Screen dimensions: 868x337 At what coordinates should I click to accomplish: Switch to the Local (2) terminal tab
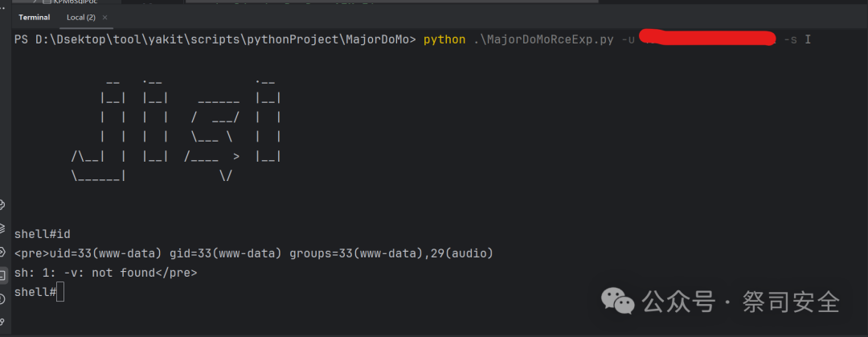(x=81, y=17)
